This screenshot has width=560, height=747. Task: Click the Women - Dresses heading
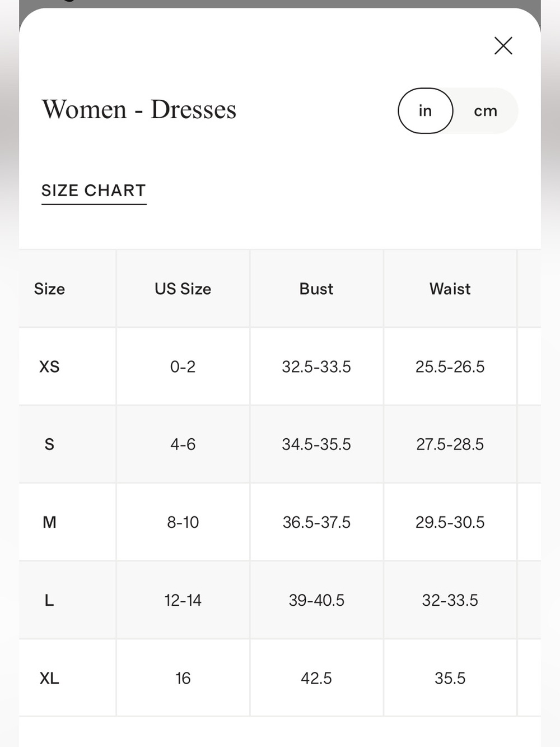coord(139,109)
